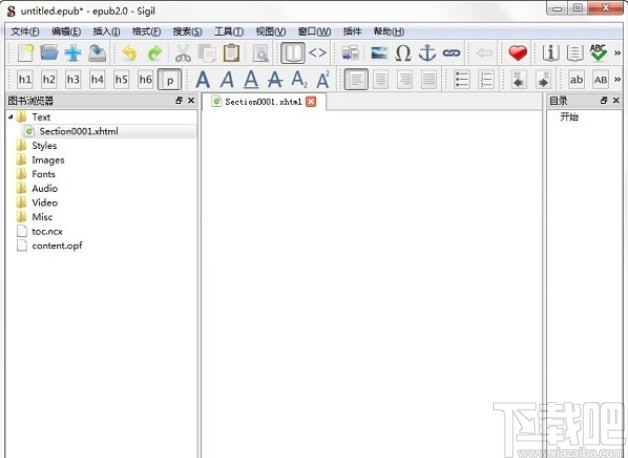Toggle underline text formatting

click(x=251, y=79)
